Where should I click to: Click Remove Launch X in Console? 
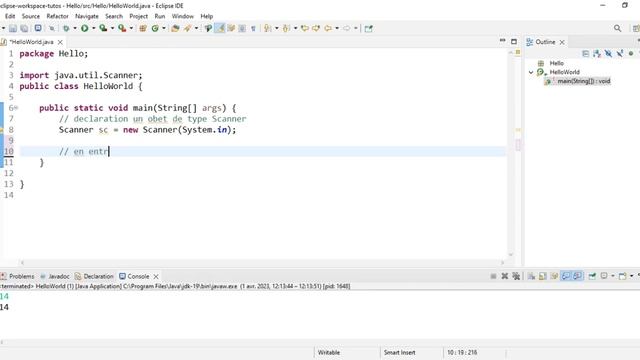tap(504, 276)
